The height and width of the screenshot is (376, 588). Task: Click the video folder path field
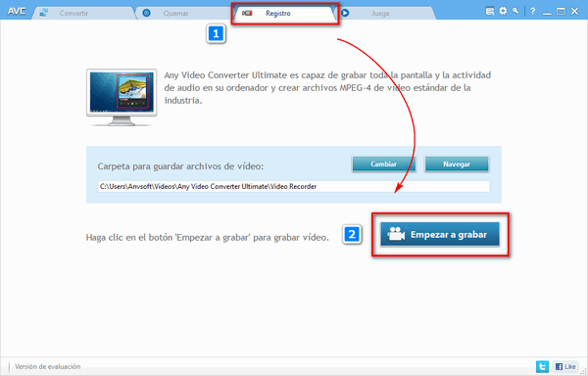(x=294, y=186)
